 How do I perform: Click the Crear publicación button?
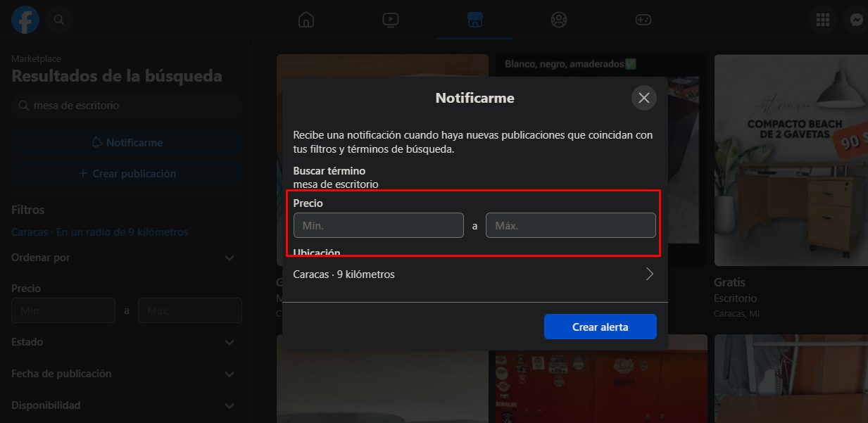[x=127, y=173]
